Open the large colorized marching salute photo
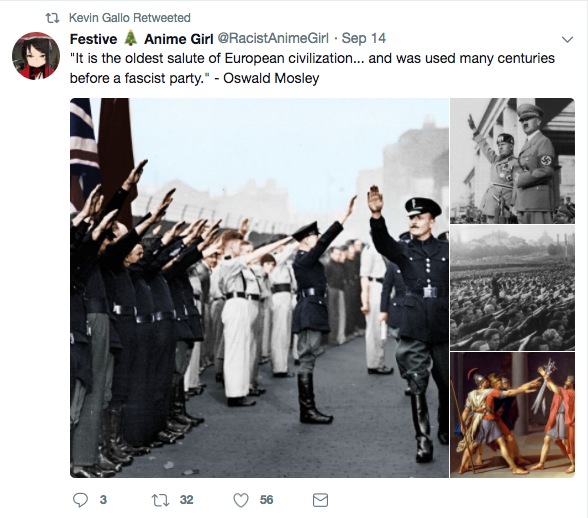Image resolution: width=588 pixels, height=518 pixels. tap(259, 288)
